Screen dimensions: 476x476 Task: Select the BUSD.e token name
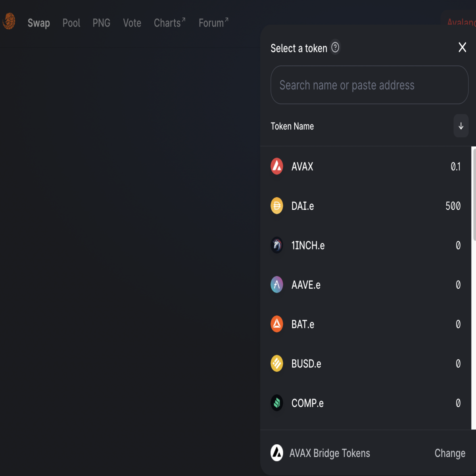pyautogui.click(x=306, y=364)
